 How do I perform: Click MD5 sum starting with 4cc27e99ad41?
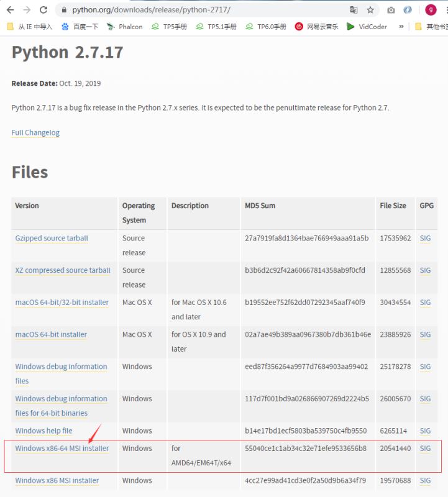(305, 480)
